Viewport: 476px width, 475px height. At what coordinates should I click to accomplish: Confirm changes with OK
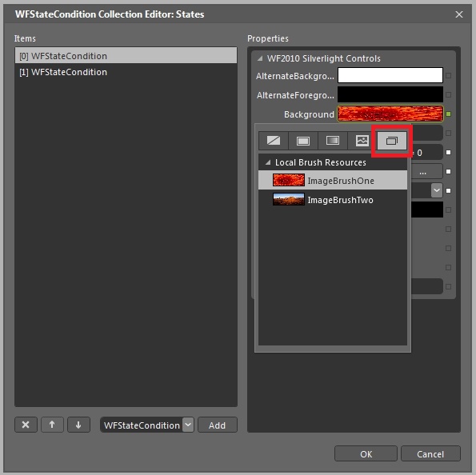click(366, 453)
